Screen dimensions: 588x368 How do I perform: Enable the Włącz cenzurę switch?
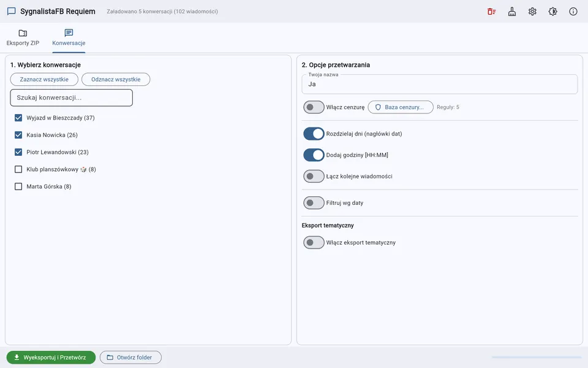click(314, 107)
